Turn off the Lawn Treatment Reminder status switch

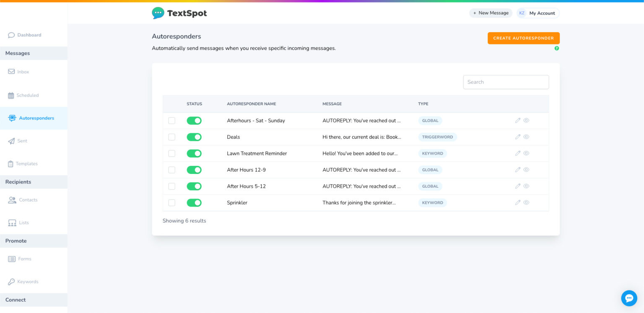[x=194, y=153]
